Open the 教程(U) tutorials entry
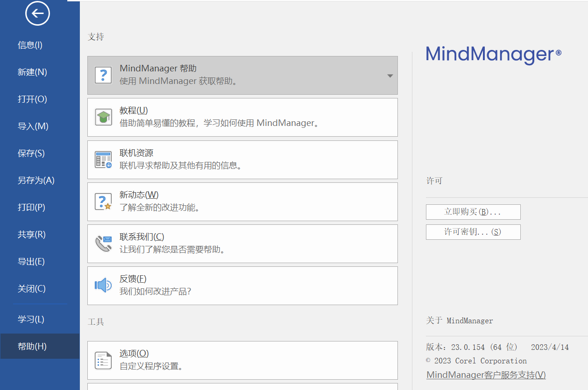Image resolution: width=588 pixels, height=390 pixels. pos(242,117)
